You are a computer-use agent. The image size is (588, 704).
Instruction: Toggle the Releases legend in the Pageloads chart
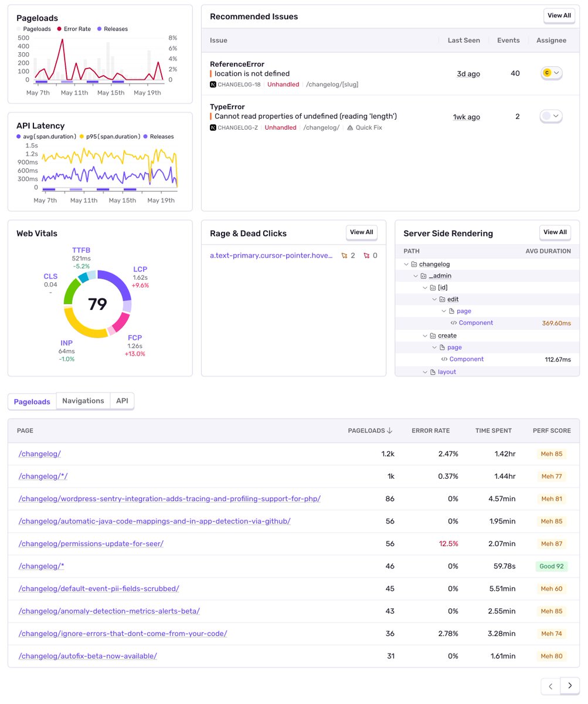[112, 29]
